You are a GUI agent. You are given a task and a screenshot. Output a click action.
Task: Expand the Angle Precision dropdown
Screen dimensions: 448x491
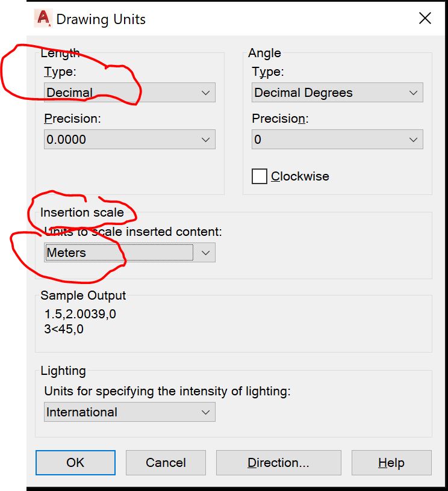(x=337, y=140)
